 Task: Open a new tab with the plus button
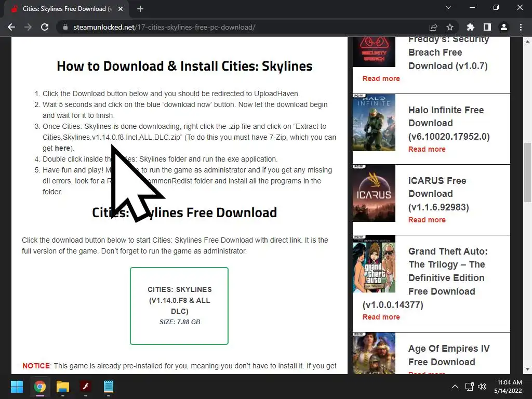[140, 9]
